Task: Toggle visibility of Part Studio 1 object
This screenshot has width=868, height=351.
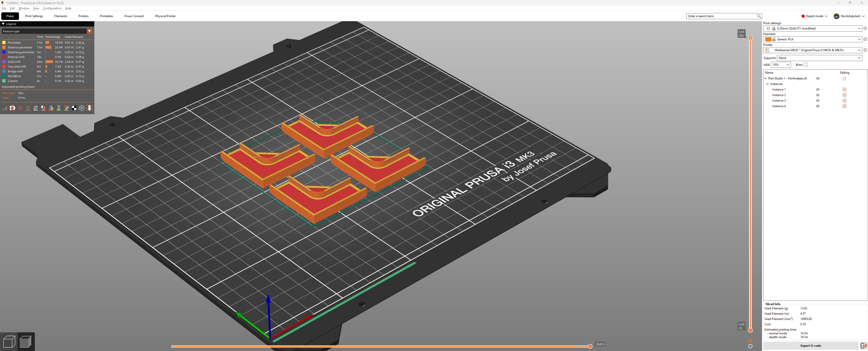Action: click(818, 78)
